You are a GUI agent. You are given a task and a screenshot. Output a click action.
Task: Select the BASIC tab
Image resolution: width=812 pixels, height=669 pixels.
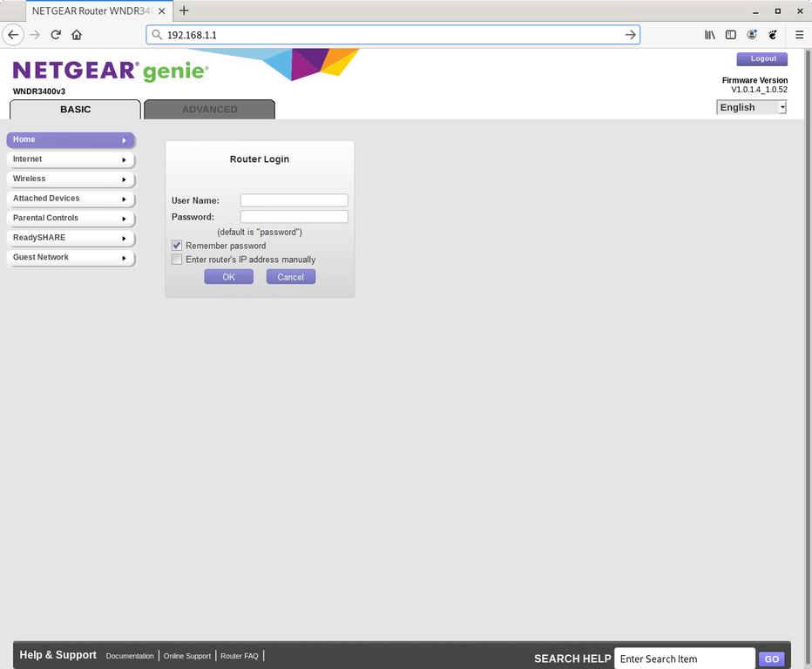pyautogui.click(x=75, y=110)
